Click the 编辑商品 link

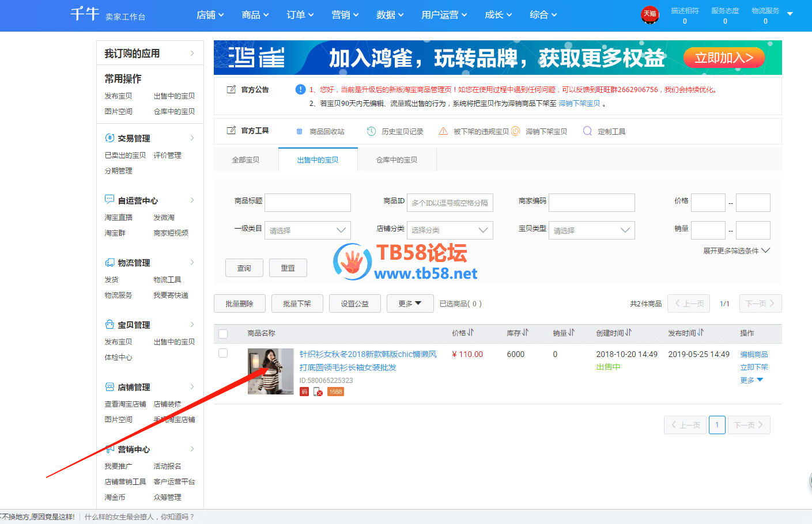coord(754,355)
